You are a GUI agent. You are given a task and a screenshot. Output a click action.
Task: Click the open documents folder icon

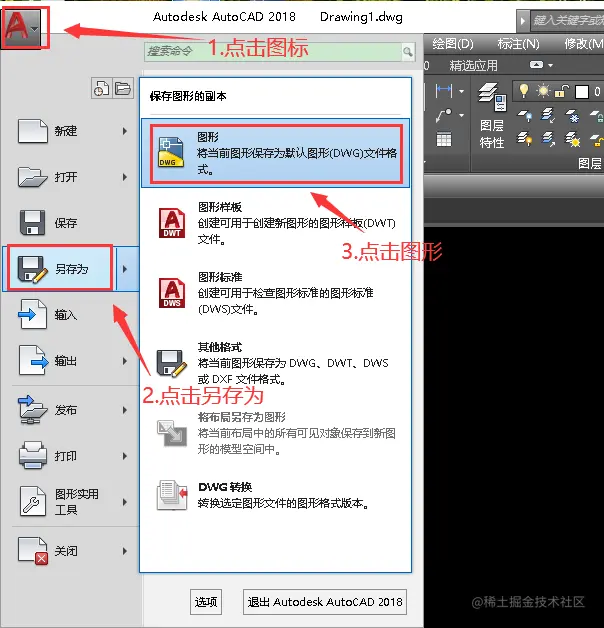click(x=123, y=88)
